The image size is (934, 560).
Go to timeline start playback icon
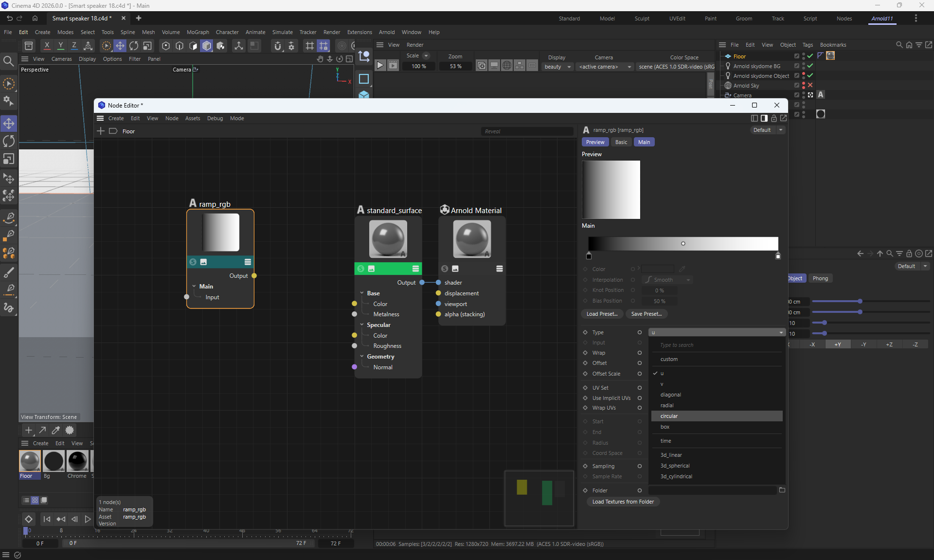47,519
